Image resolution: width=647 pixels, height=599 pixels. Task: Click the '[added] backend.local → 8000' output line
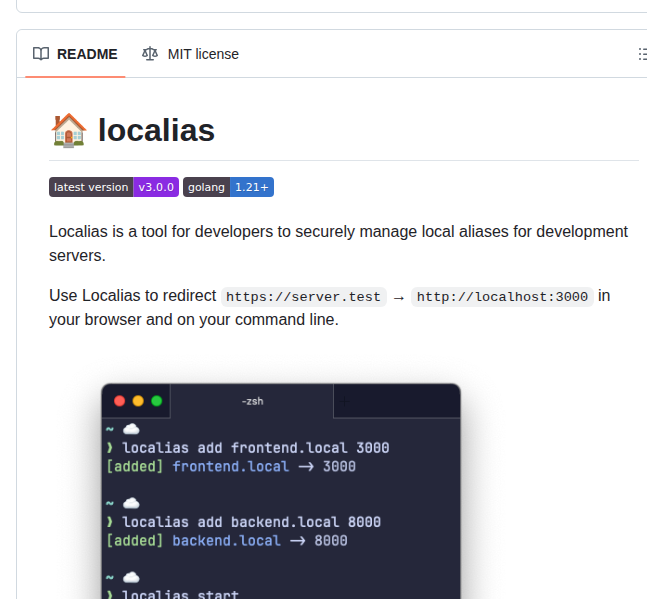[x=226, y=541]
